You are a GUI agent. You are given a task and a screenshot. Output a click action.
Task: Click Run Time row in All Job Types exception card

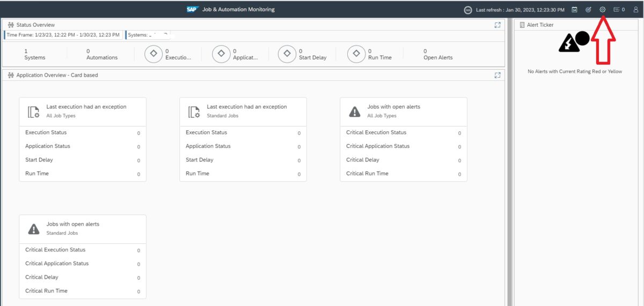tap(83, 174)
